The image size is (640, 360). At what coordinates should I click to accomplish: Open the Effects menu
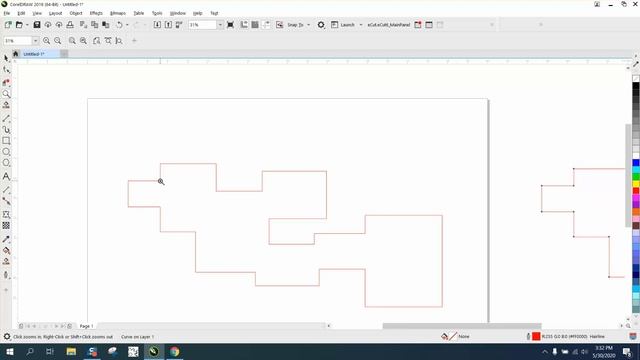pyautogui.click(x=96, y=13)
